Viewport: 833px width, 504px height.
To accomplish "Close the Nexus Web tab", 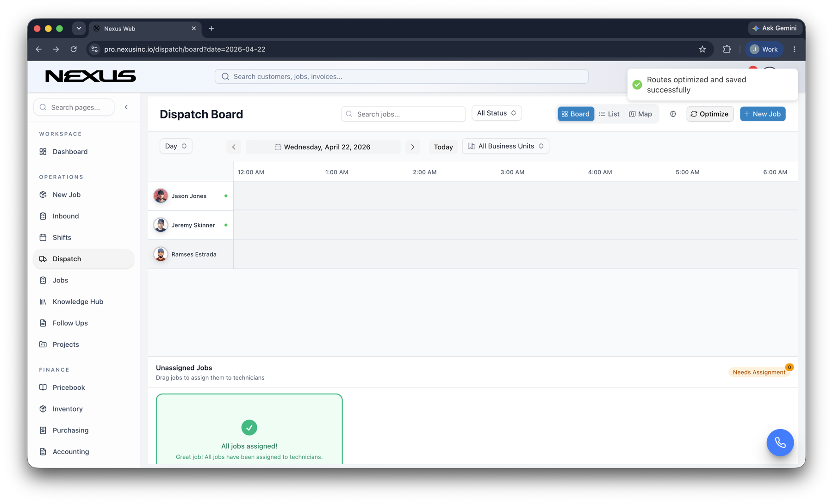I will coord(194,28).
